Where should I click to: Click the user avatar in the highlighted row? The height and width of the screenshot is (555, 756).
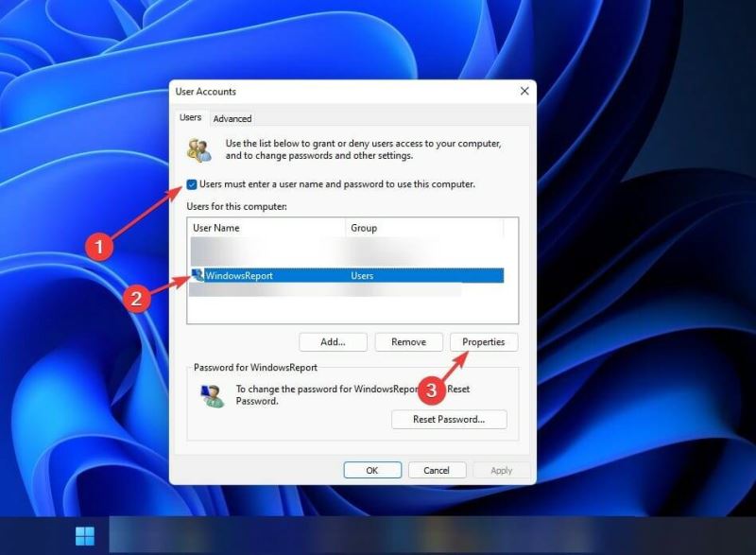[196, 275]
